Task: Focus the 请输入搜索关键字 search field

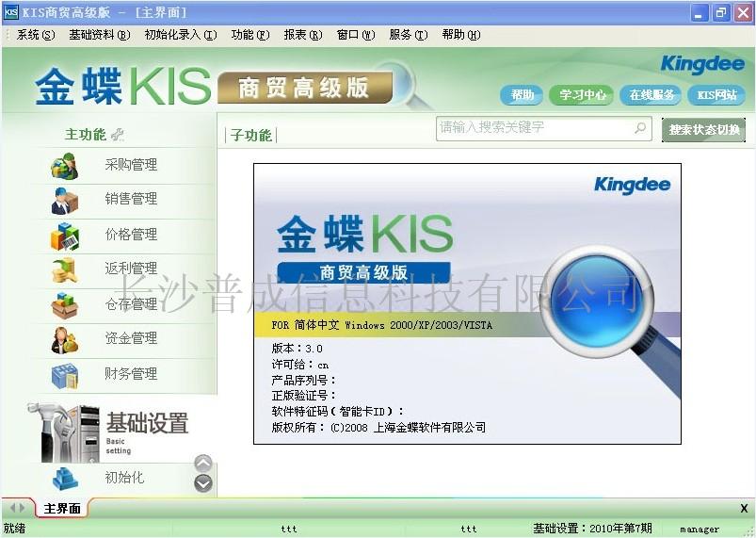Action: pyautogui.click(x=544, y=128)
